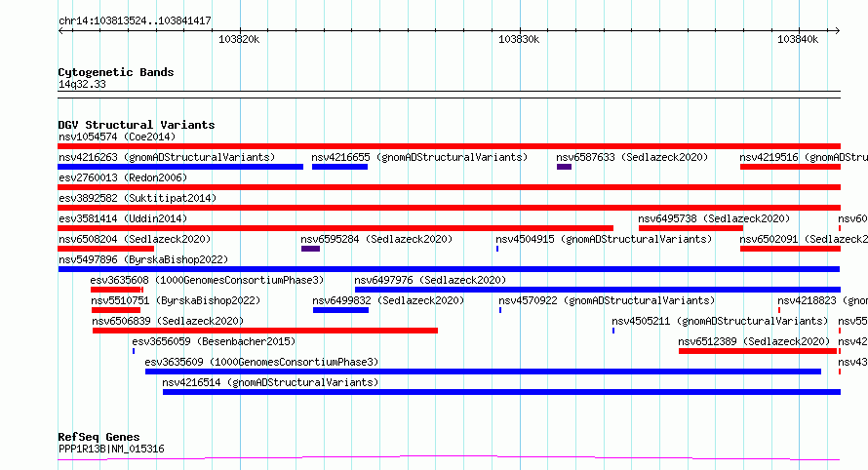
Task: Click the chr14:103813524..103841417 coordinate label
Action: (x=135, y=21)
